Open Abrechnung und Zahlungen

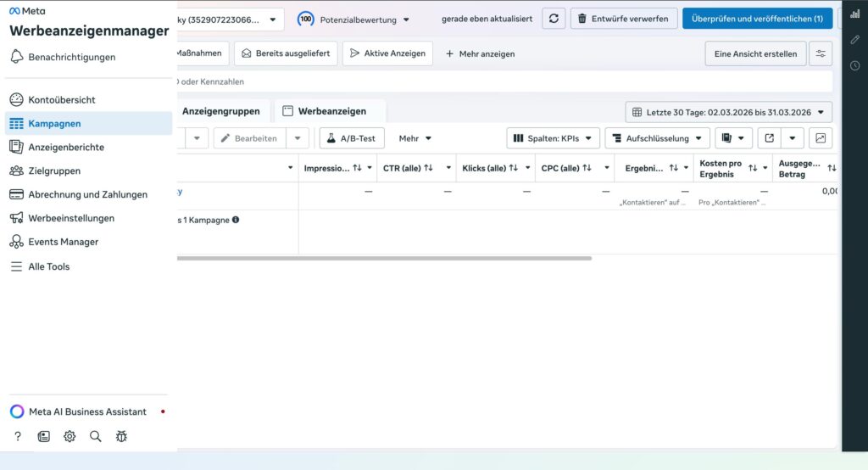point(88,194)
